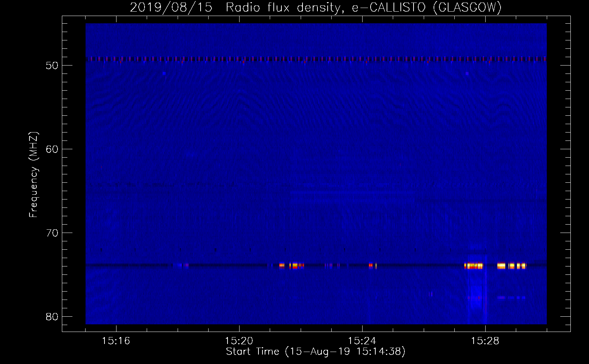Click the 15:16 time tick label
The height and width of the screenshot is (364, 589).
pyautogui.click(x=116, y=341)
